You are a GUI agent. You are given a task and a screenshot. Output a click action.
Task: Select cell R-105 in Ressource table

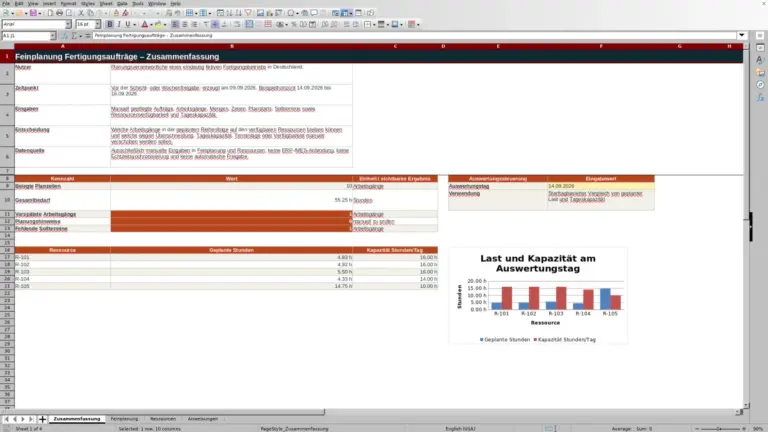(62, 286)
